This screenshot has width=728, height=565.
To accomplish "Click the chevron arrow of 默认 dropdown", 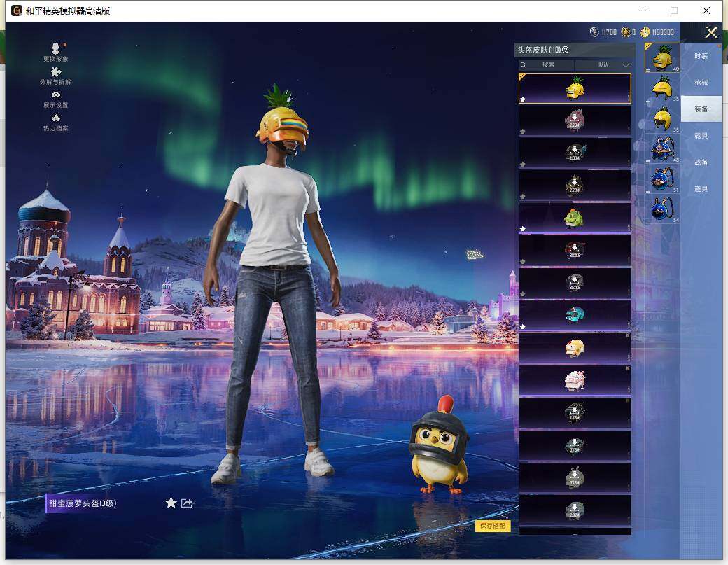I will coord(625,65).
